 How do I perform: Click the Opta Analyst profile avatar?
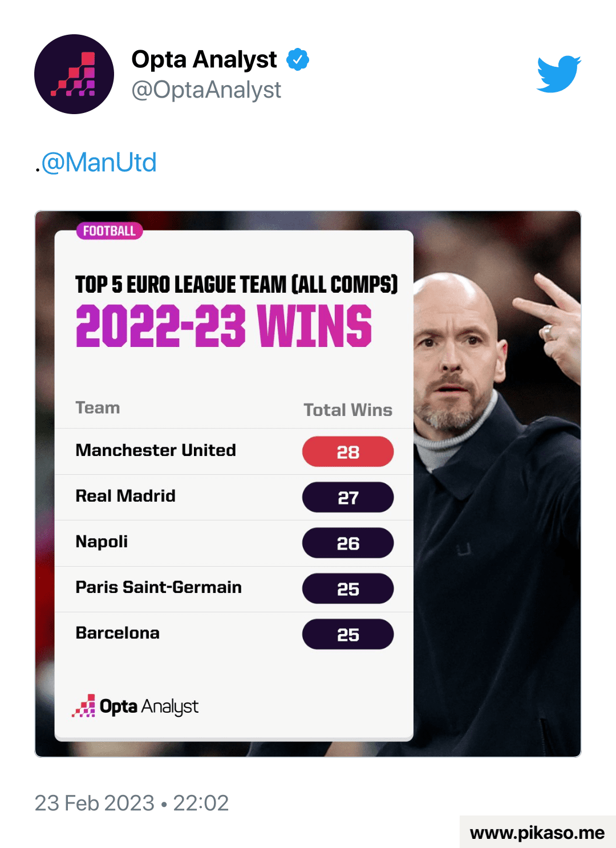coord(74,74)
